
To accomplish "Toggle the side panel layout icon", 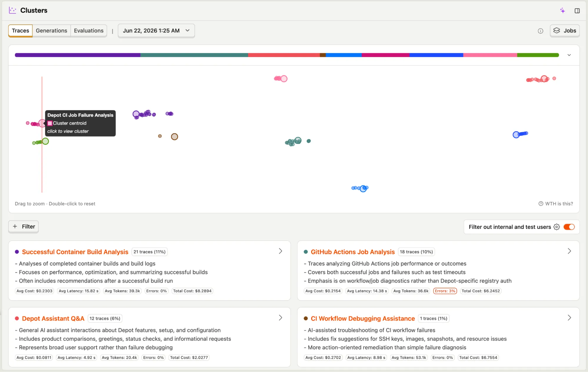I will point(577,11).
